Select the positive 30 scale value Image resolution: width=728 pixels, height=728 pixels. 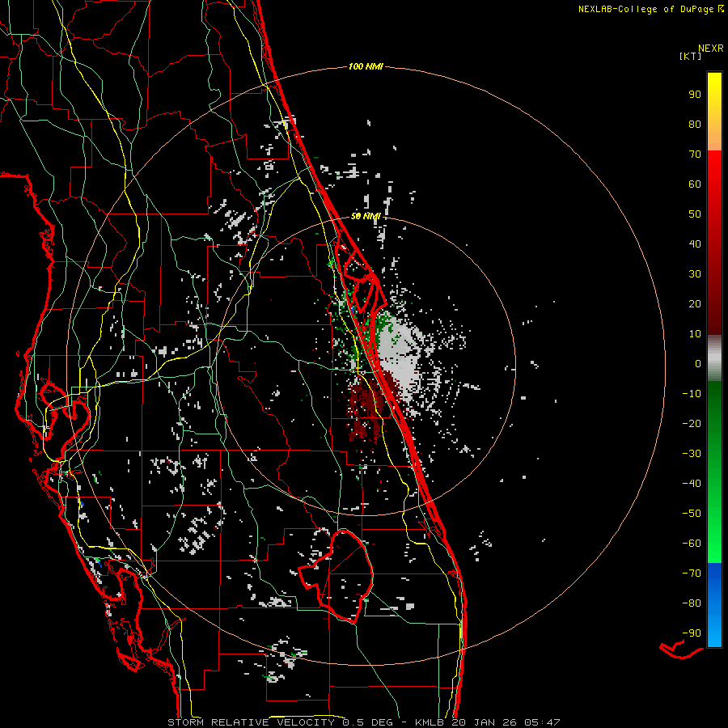(695, 274)
